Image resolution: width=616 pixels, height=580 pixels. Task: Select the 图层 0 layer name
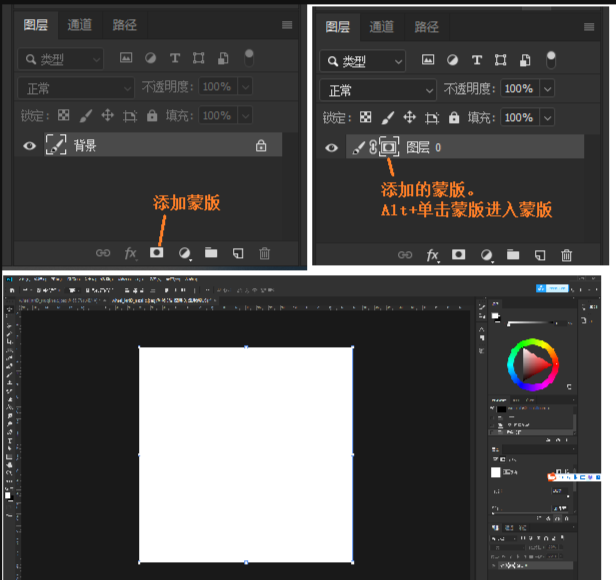(x=424, y=147)
